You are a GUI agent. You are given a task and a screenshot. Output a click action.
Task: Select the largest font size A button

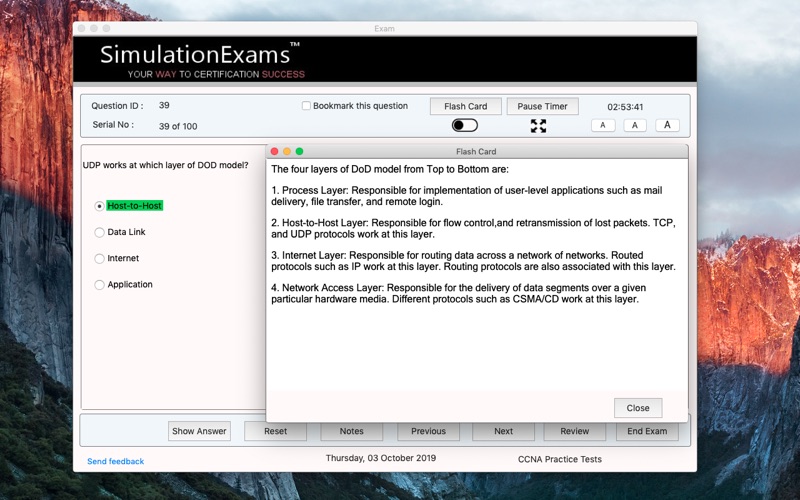click(x=667, y=125)
